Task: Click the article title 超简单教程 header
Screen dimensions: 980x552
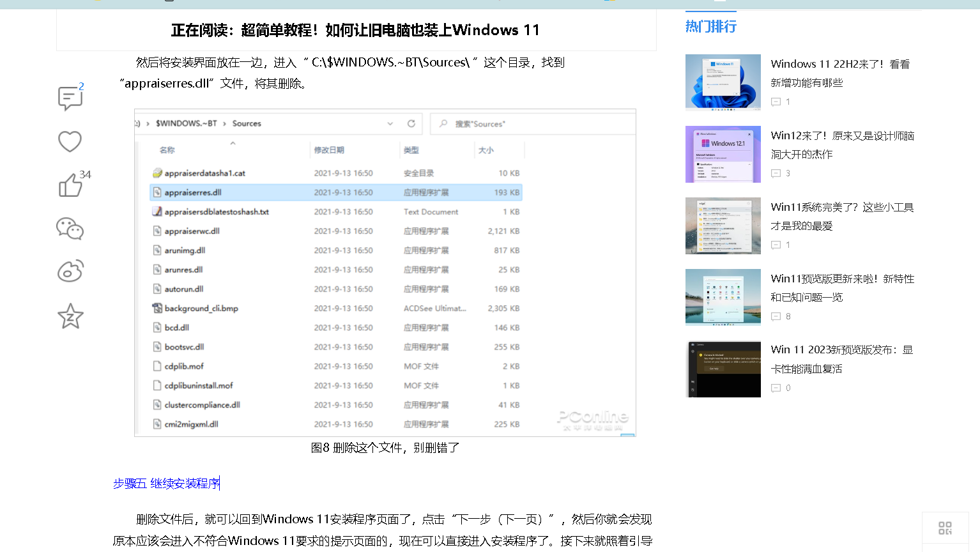Action: click(355, 30)
